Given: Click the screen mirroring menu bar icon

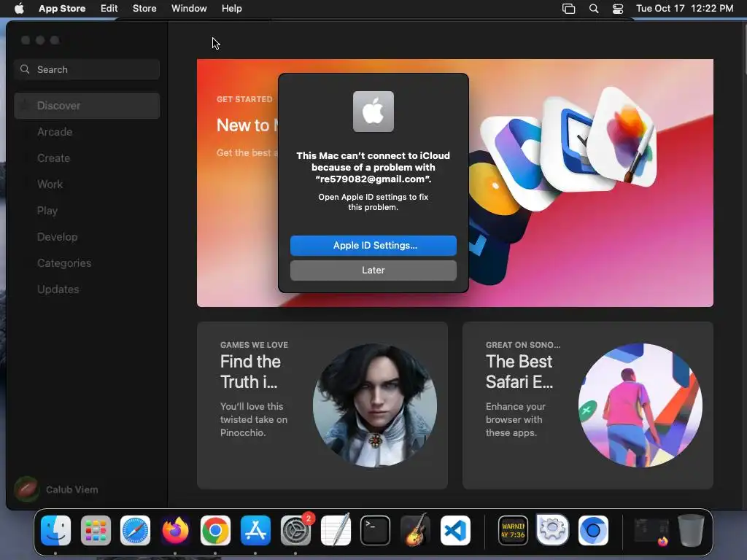Looking at the screenshot, I should 568,9.
